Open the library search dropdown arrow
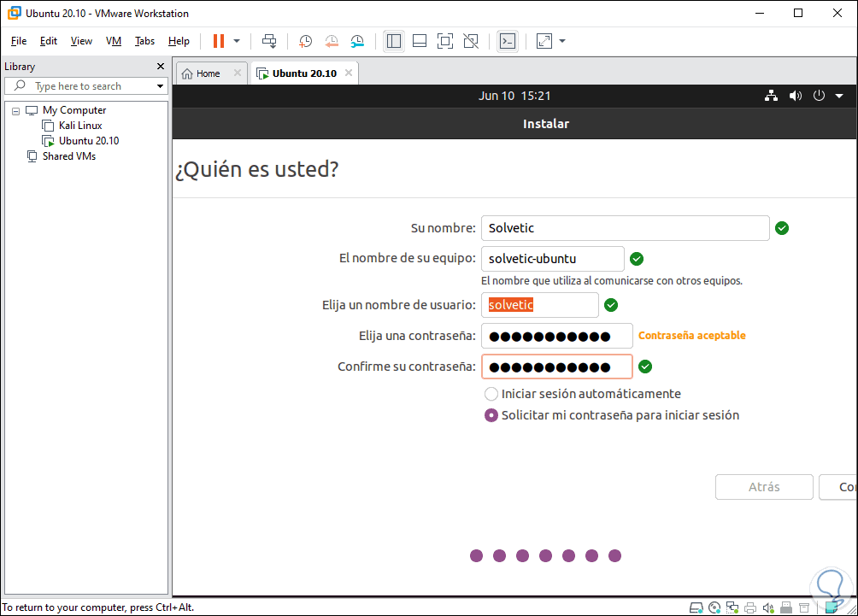Image resolution: width=858 pixels, height=616 pixels. tap(161, 86)
